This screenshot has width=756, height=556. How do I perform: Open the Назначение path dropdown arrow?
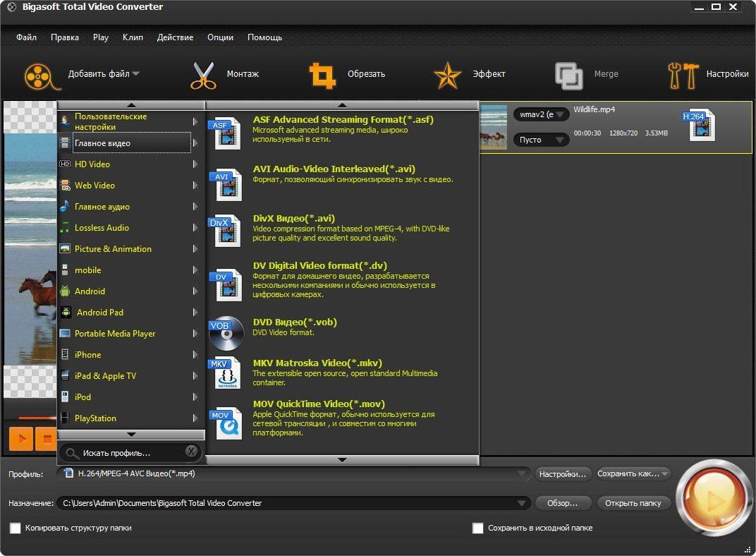pos(521,503)
